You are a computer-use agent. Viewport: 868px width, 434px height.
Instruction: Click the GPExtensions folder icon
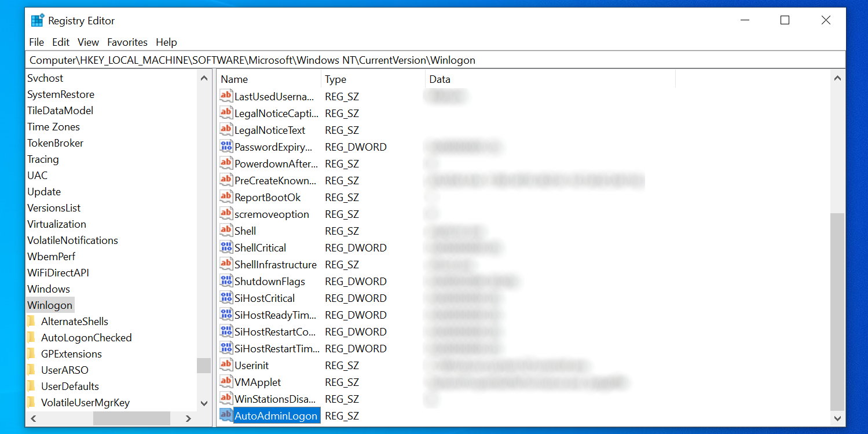click(x=31, y=354)
